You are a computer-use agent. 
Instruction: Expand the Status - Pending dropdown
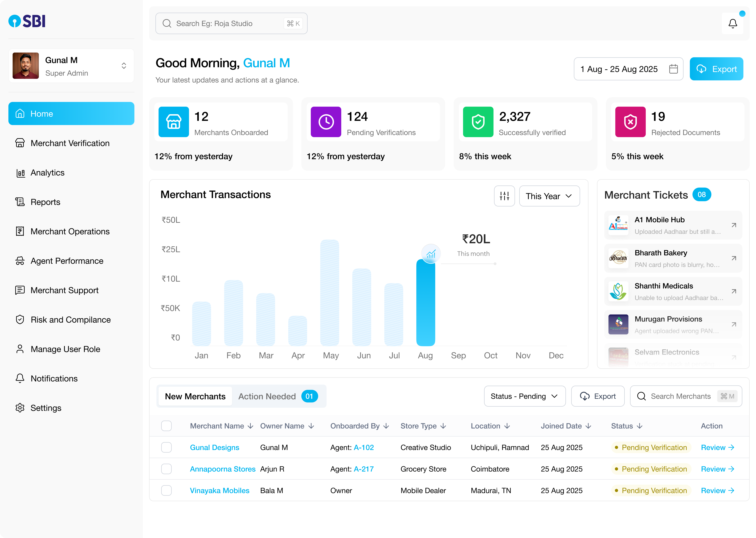[524, 396]
